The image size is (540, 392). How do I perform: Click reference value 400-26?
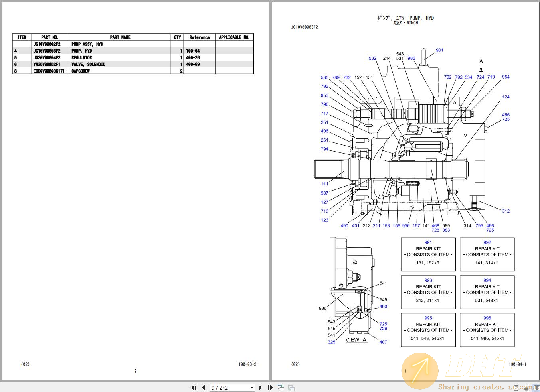click(193, 58)
